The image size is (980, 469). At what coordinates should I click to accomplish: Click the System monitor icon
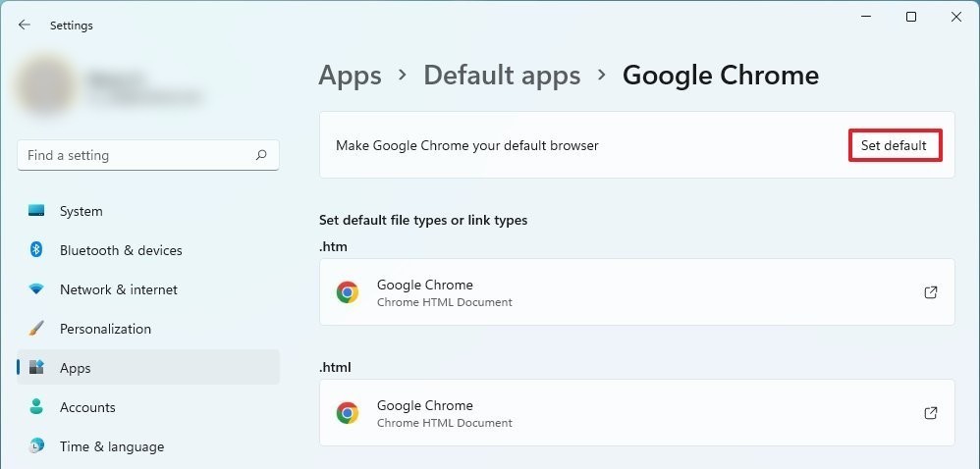(x=36, y=210)
